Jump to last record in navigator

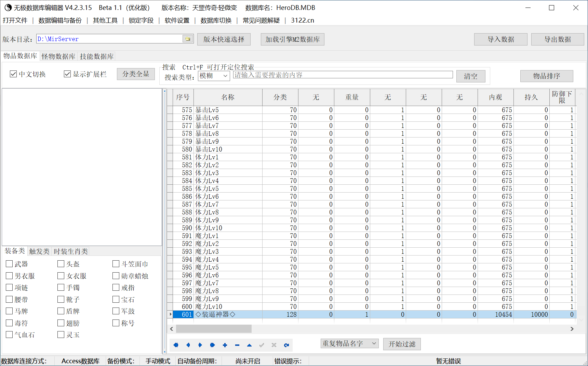[x=213, y=345]
